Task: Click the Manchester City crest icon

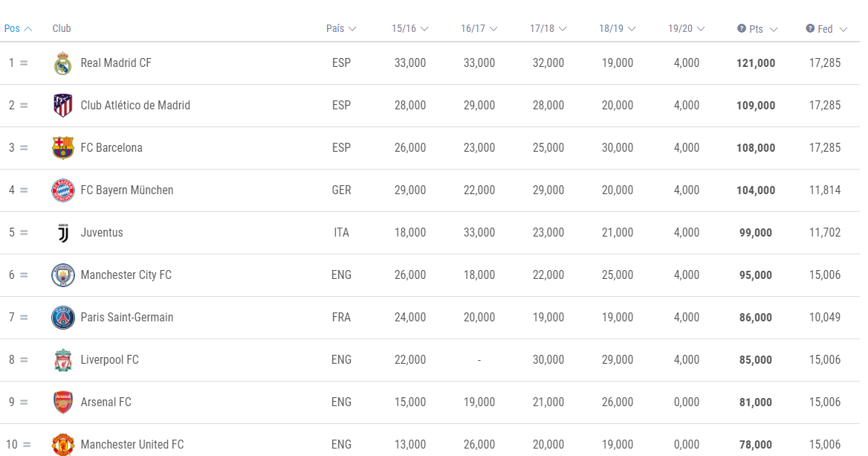Action: [63, 275]
